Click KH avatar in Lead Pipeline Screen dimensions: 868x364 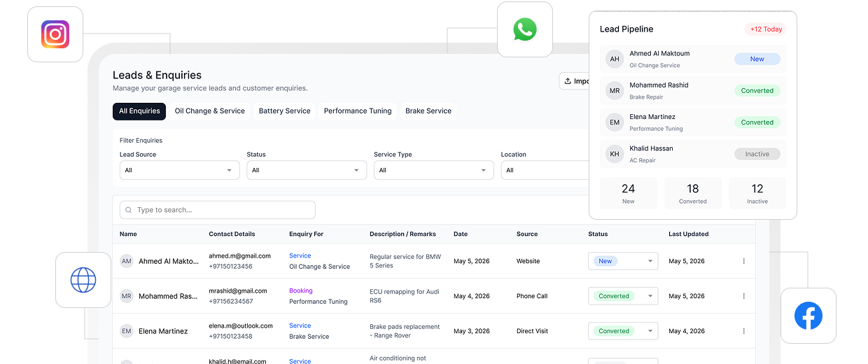pos(615,154)
